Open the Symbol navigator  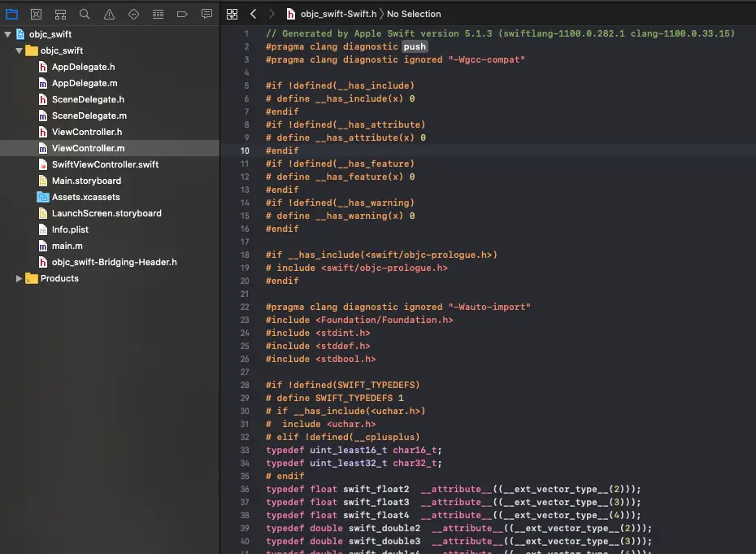[60, 14]
